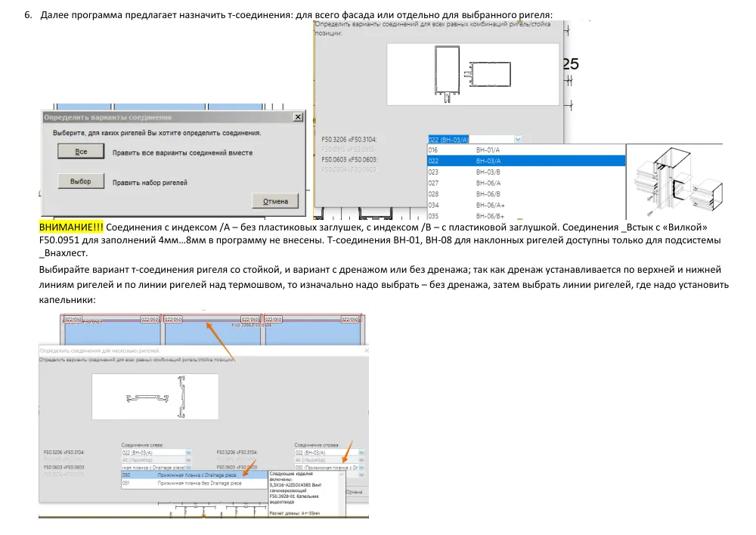This screenshot has width=756, height=535.
Task: Open right-side 050 Прижимная планка dropdown arrow
Action: coord(361,468)
